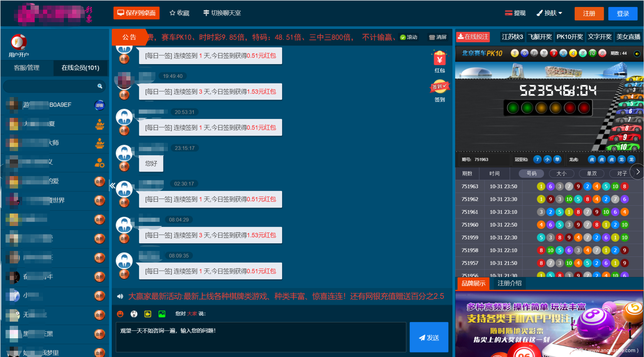Click the 会员 badge on the 梦里 row
Image resolution: width=644 pixels, height=357 pixels.
[100, 352]
